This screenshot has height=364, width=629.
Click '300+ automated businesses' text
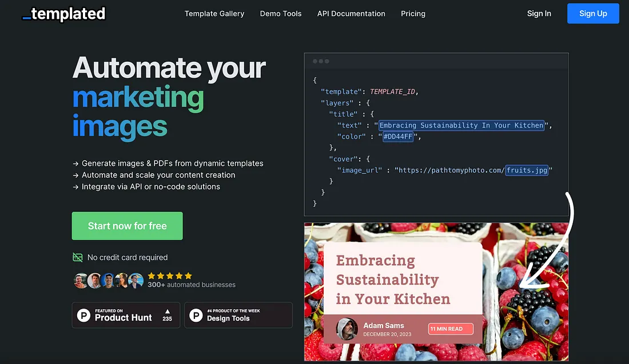coord(192,285)
